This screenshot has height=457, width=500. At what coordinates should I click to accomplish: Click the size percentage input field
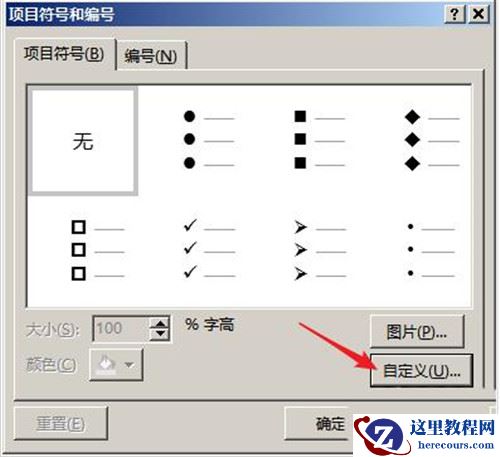click(121, 329)
